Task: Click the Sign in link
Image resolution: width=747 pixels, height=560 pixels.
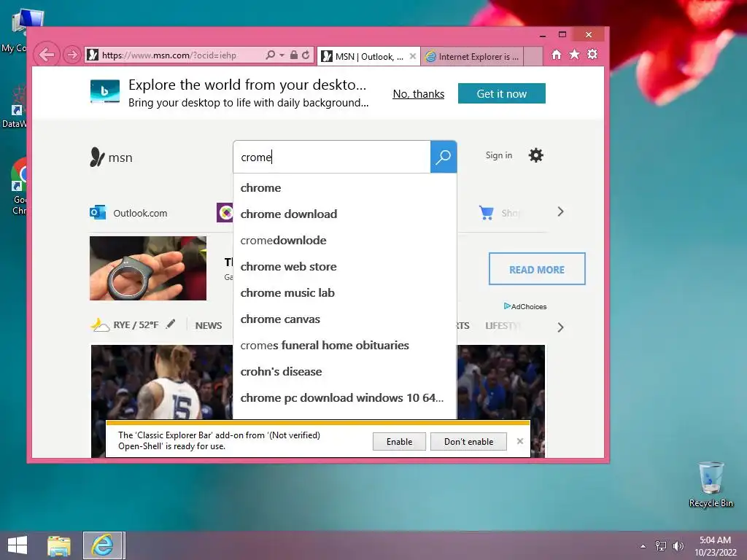Action: click(x=499, y=155)
